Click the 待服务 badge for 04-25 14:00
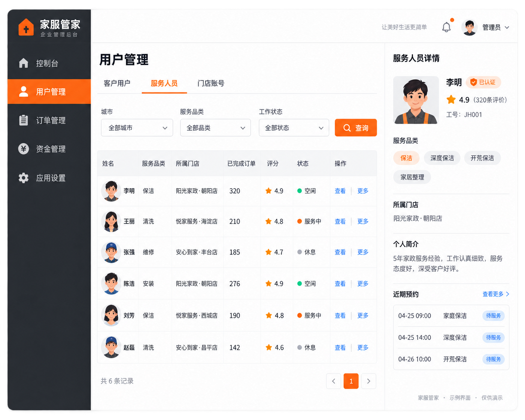525x420 pixels. (x=494, y=337)
